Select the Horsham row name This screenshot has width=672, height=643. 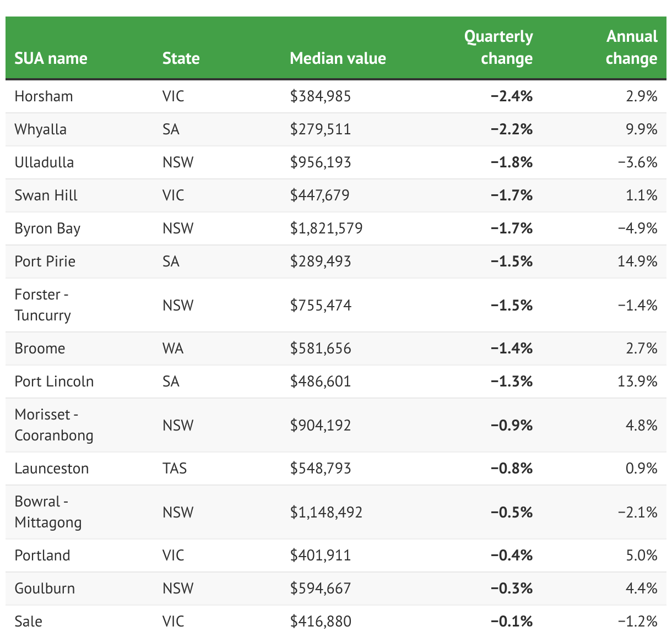point(44,96)
